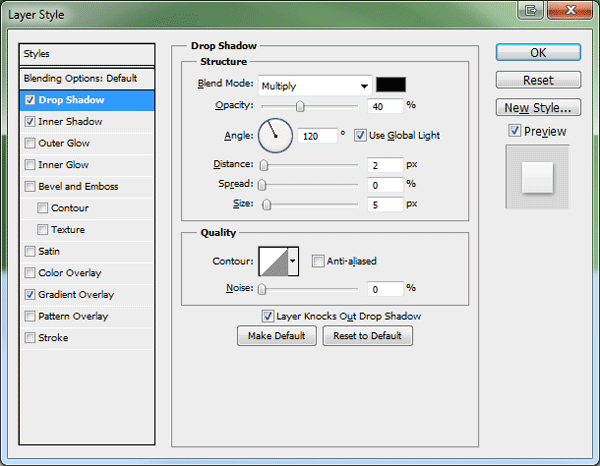The width and height of the screenshot is (600, 466).
Task: Select the Bevel and Emboss label
Action: pyautogui.click(x=78, y=186)
